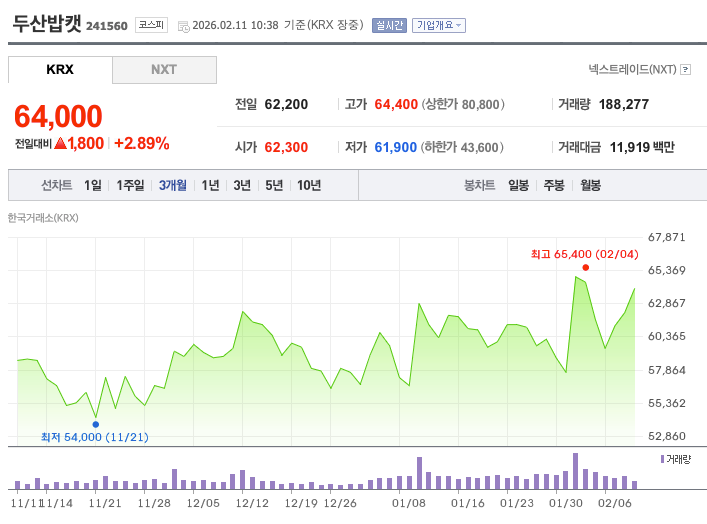Click the 거래대금 value 11,919 백만
Screen dimensions: 707x524
tap(642, 147)
